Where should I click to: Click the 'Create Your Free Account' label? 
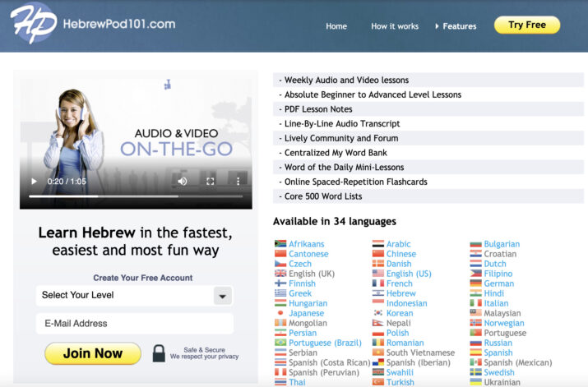(143, 278)
